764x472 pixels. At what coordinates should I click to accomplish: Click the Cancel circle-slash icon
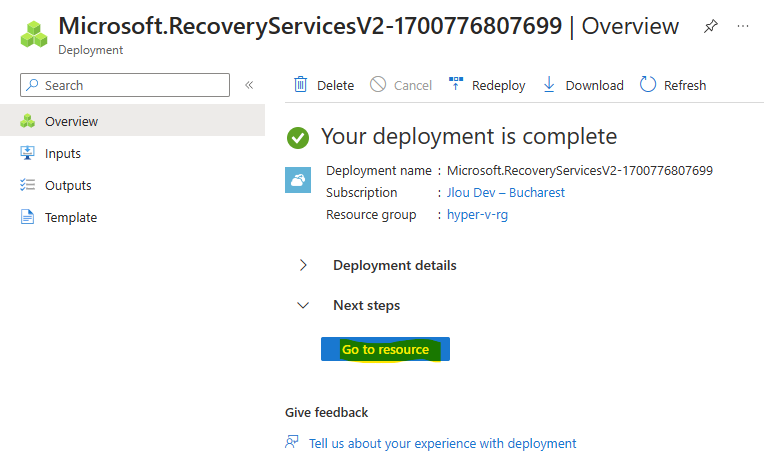click(x=378, y=84)
